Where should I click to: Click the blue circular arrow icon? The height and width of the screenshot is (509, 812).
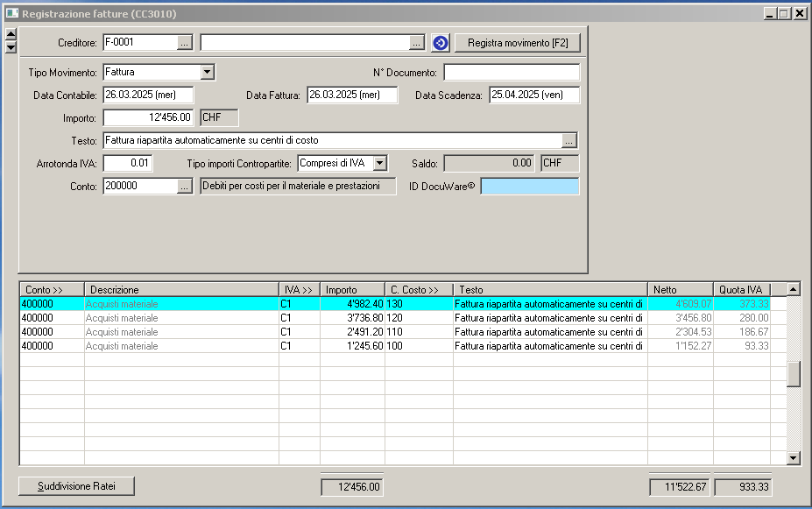coord(440,43)
